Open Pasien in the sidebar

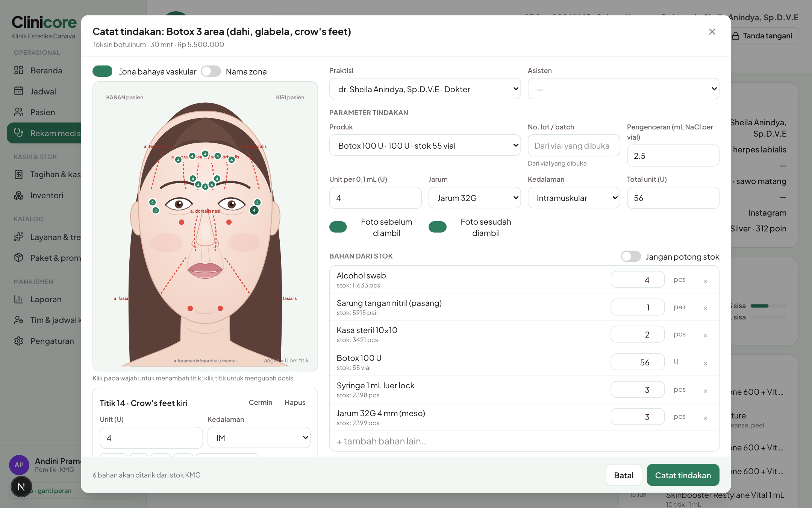[x=44, y=112]
